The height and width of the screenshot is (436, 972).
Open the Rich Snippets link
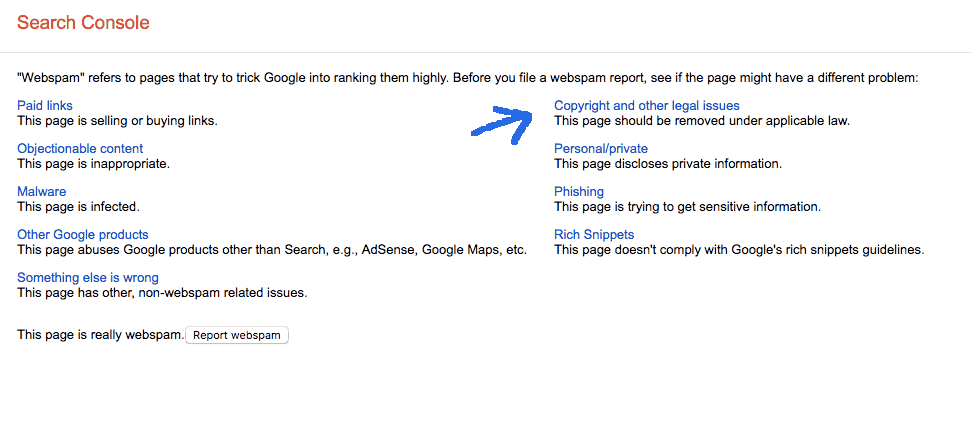(x=594, y=234)
